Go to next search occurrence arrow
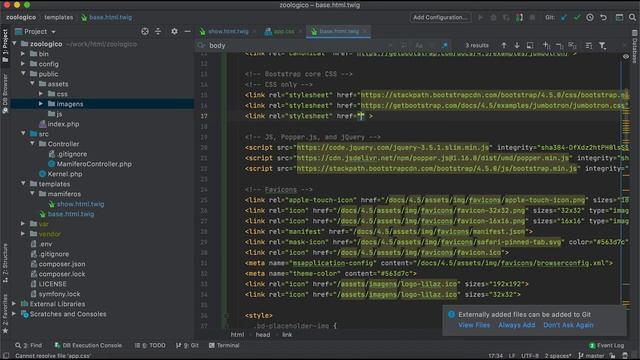This screenshot has height=360, width=640. tap(517, 45)
